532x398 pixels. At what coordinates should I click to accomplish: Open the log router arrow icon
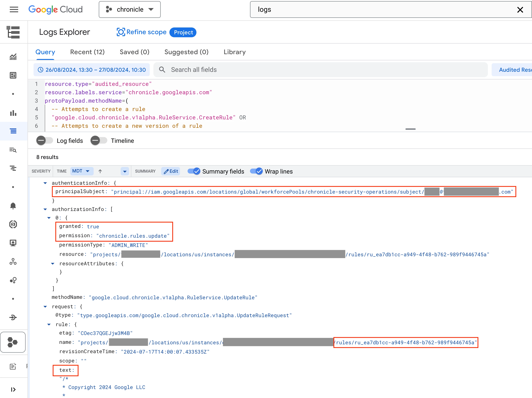(x=13, y=317)
